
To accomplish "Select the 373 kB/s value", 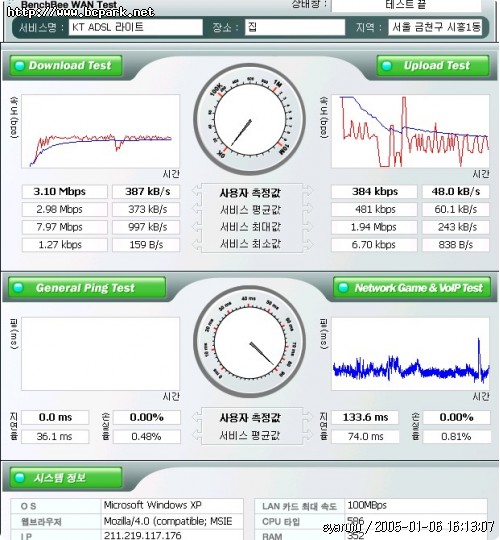I will (146, 209).
